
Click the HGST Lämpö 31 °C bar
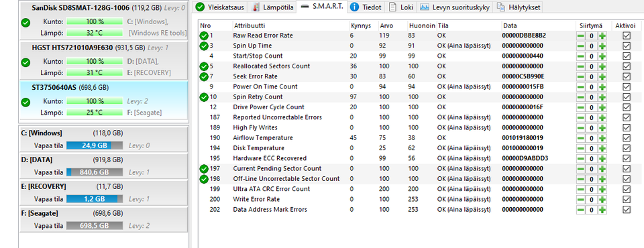pyautogui.click(x=95, y=72)
